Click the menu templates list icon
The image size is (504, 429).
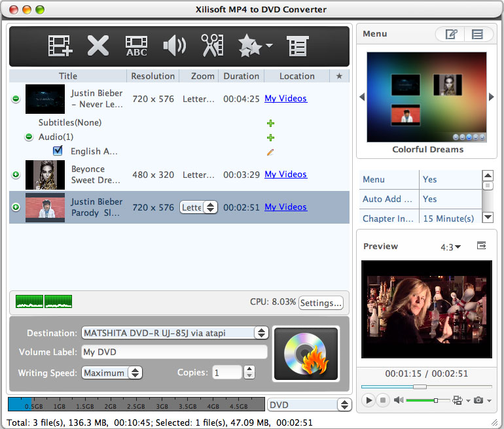click(477, 34)
